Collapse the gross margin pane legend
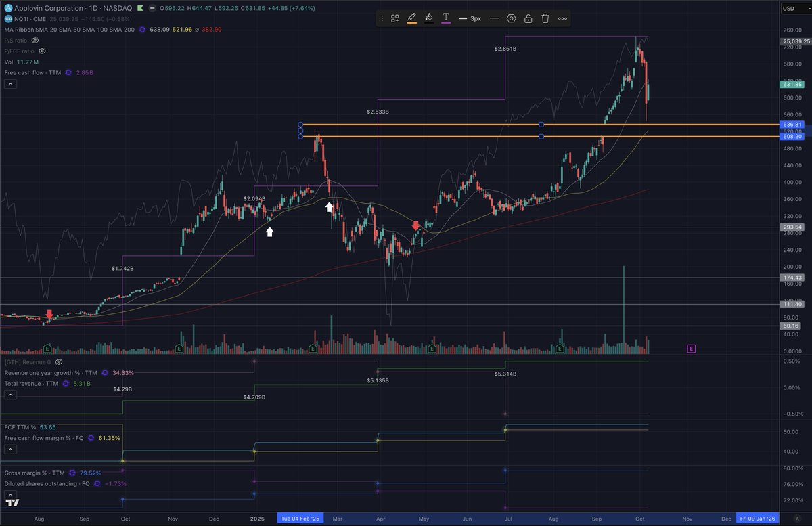 coord(9,494)
